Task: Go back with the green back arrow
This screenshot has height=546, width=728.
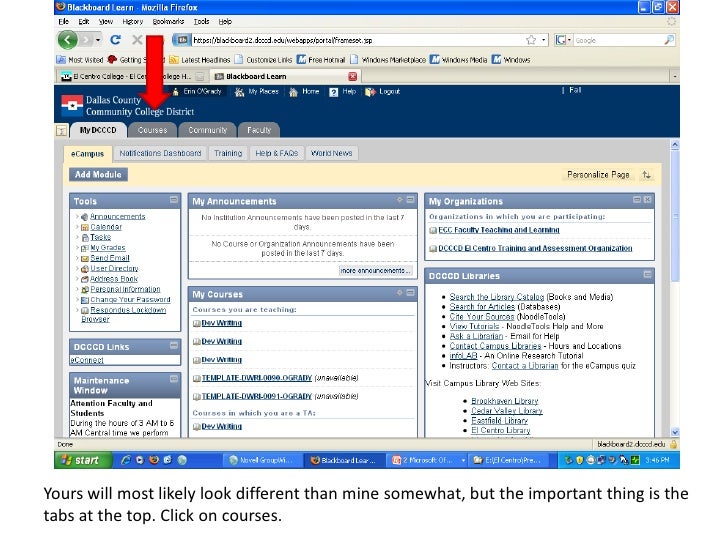Action: pos(68,40)
